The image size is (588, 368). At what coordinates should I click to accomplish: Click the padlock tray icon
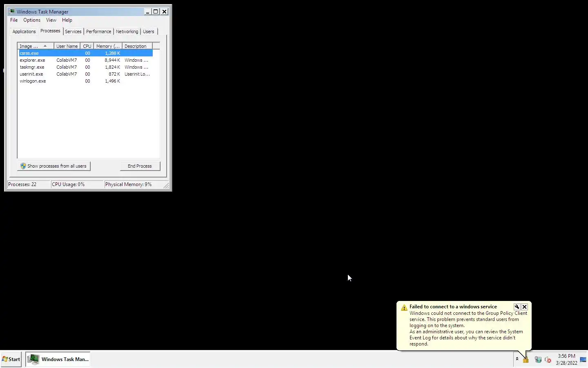click(x=526, y=359)
